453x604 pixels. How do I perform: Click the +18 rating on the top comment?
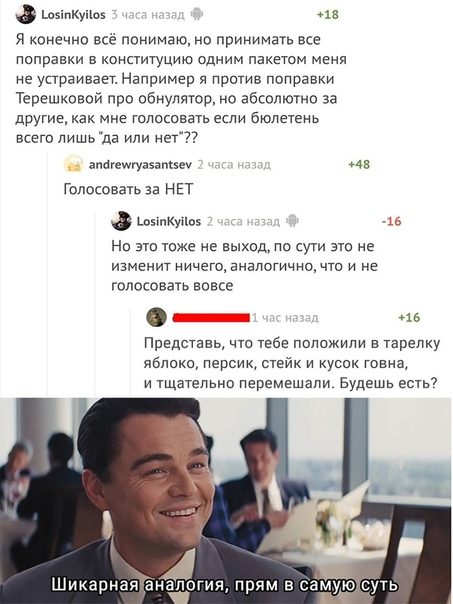point(328,15)
